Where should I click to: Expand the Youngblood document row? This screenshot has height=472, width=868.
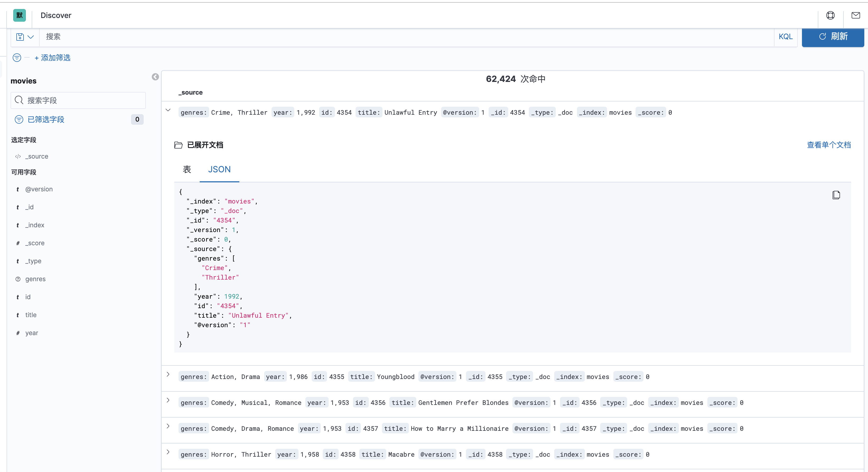pyautogui.click(x=168, y=374)
